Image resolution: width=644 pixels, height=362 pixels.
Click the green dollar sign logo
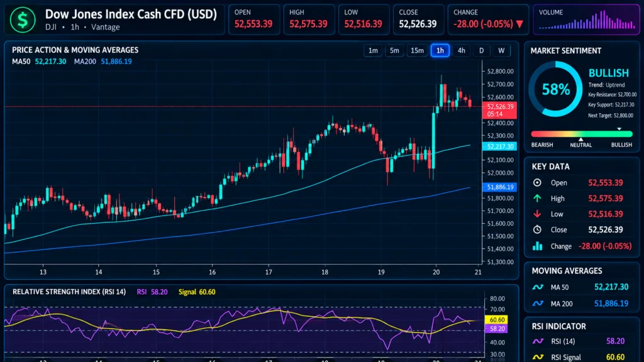click(x=23, y=19)
